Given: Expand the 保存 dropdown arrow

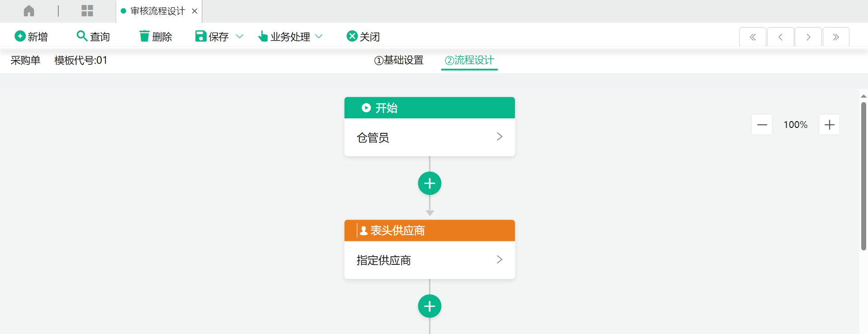Looking at the screenshot, I should tap(240, 37).
